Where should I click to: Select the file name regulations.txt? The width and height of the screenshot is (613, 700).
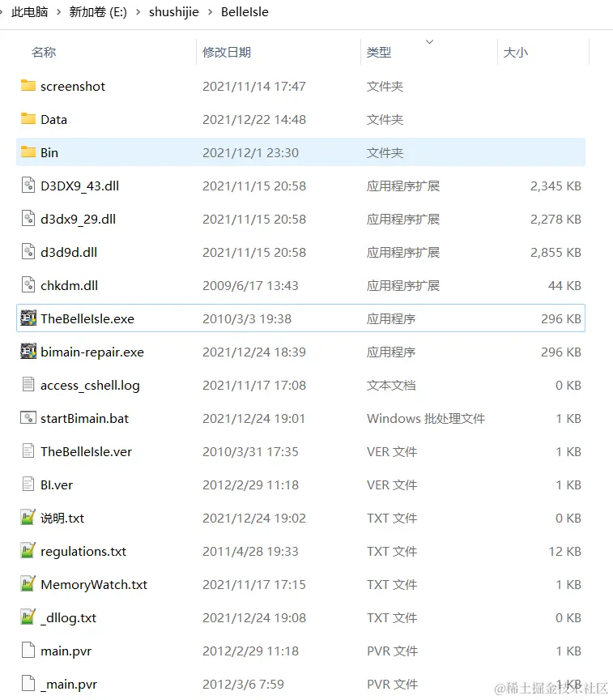83,552
